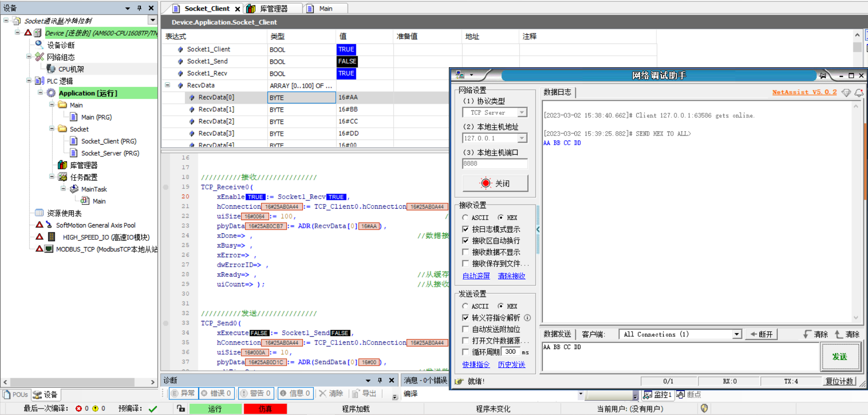
Task: Pin the 诊断 panel
Action: [x=380, y=380]
